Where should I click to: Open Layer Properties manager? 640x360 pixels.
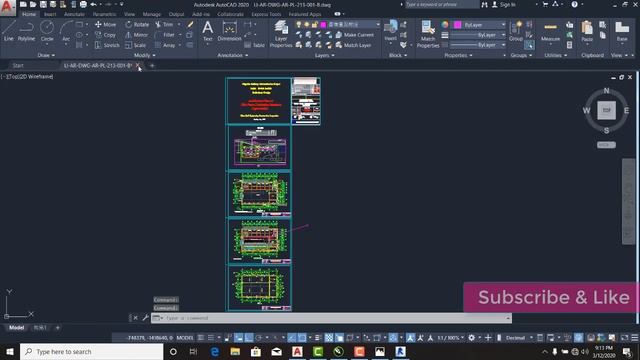click(x=281, y=34)
